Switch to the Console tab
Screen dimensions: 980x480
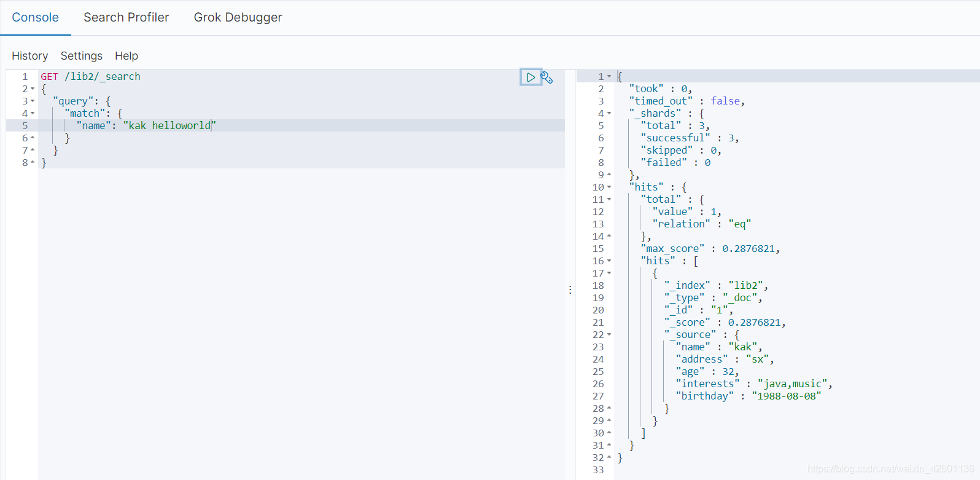36,17
